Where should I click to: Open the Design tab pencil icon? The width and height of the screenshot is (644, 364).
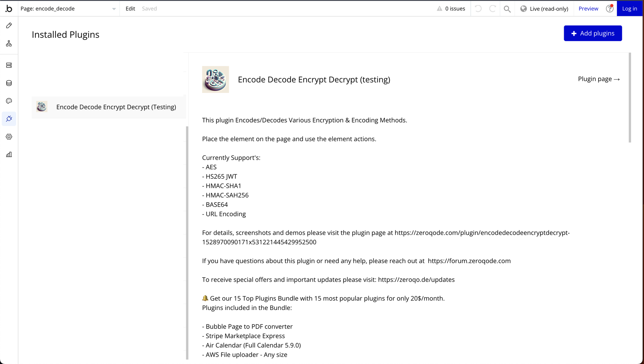[9, 25]
